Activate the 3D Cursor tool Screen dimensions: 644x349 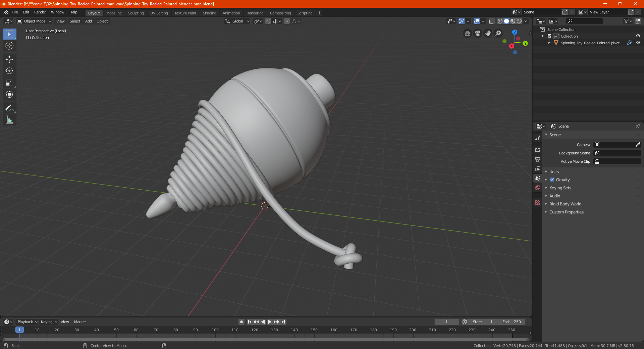point(9,46)
